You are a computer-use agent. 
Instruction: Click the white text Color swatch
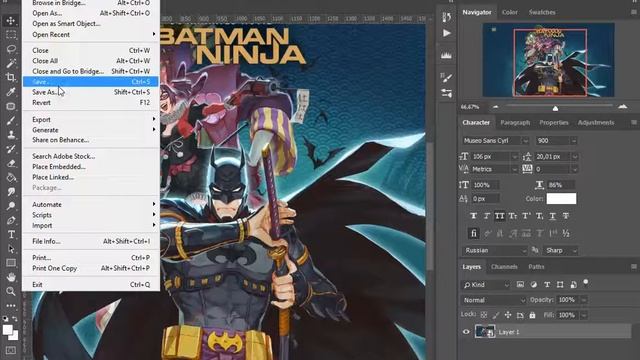[x=561, y=199]
